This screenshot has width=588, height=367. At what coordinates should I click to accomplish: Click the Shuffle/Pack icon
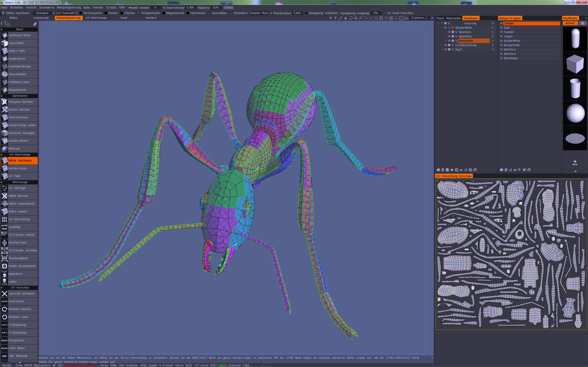[4, 242]
